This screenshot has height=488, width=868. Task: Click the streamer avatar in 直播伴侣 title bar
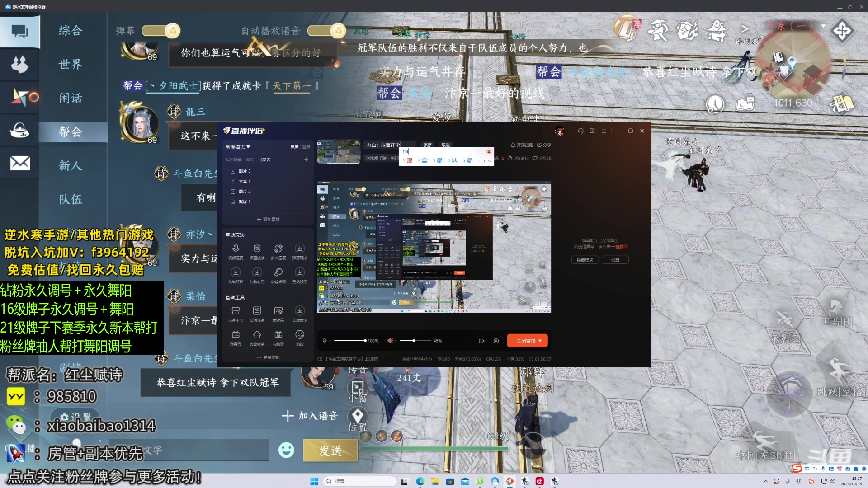coord(560,131)
